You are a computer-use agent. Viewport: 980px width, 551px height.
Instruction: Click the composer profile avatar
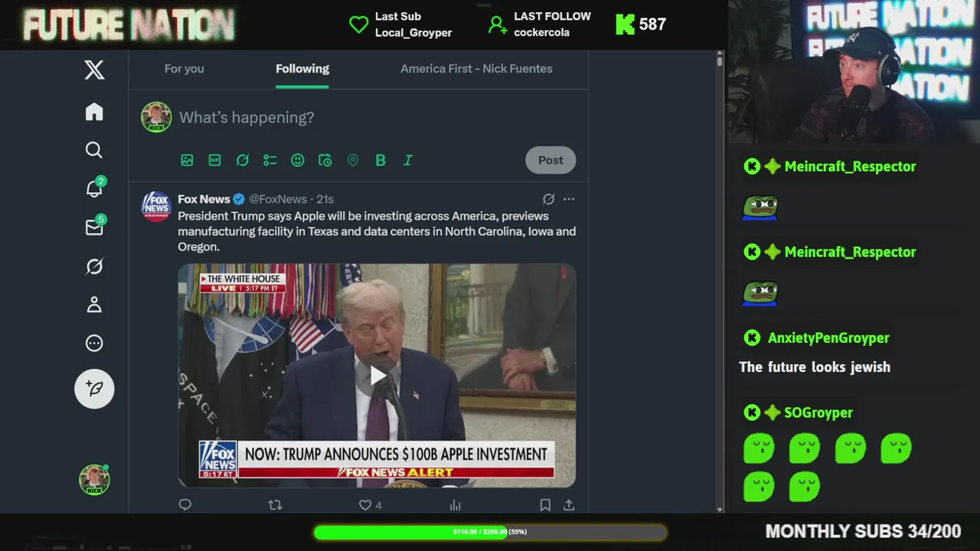[x=156, y=117]
